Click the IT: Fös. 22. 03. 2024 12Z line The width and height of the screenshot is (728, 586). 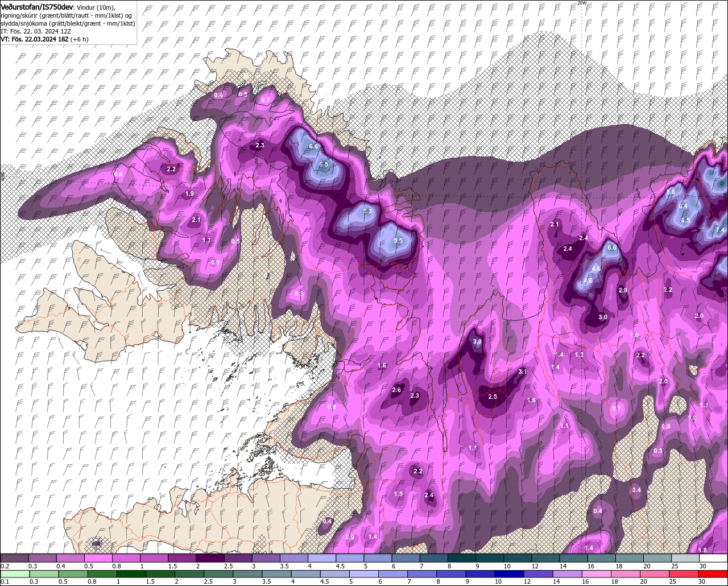[x=36, y=32]
